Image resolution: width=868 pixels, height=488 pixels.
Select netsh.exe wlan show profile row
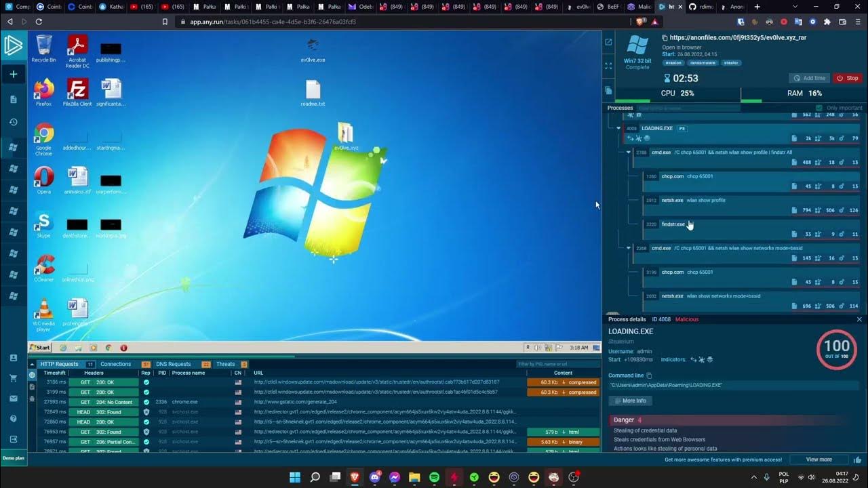[x=751, y=205]
